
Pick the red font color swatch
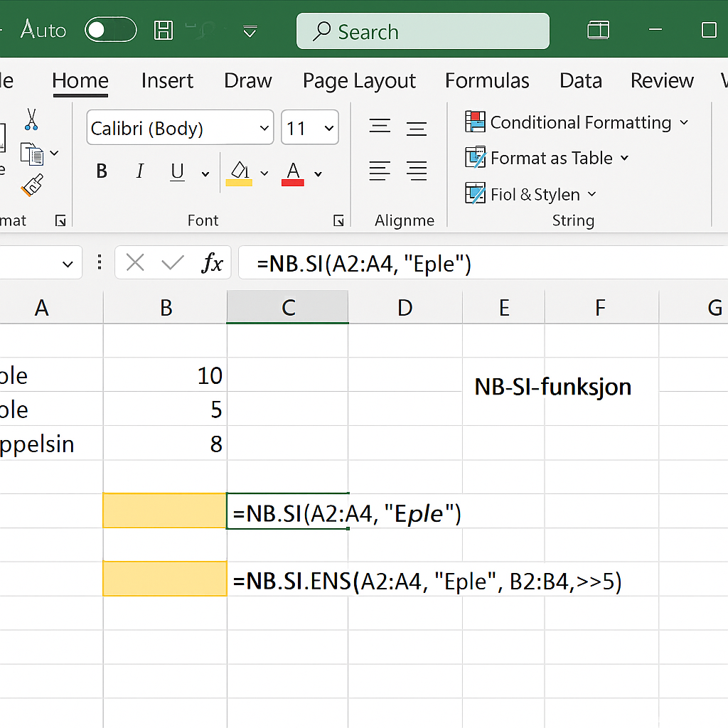click(x=292, y=183)
